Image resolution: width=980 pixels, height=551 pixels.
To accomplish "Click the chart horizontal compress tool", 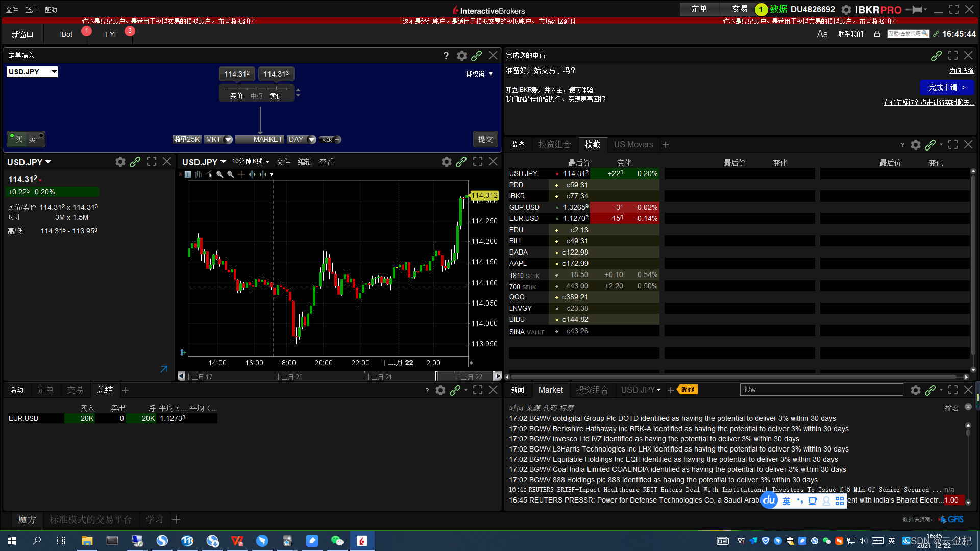I will tap(263, 174).
